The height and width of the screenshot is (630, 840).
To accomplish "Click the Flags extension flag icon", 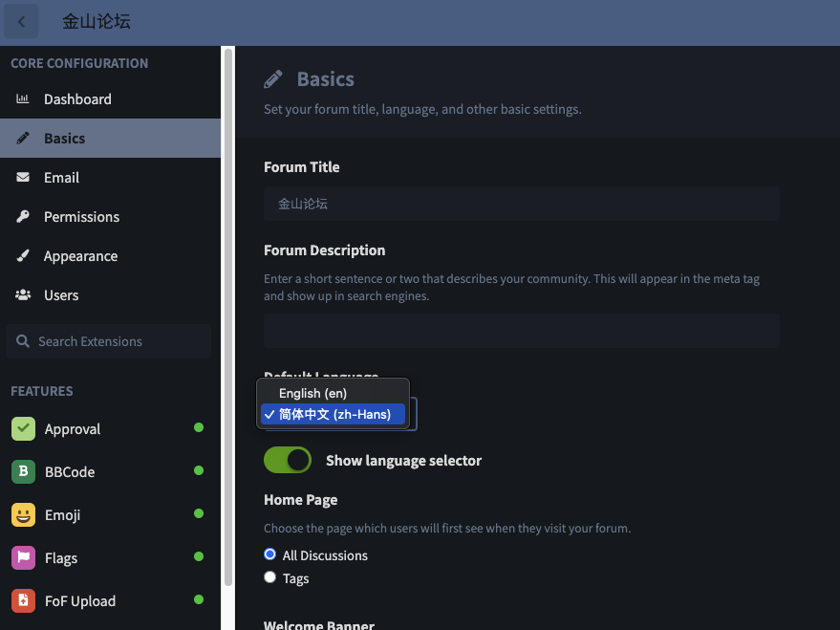I will pyautogui.click(x=24, y=558).
